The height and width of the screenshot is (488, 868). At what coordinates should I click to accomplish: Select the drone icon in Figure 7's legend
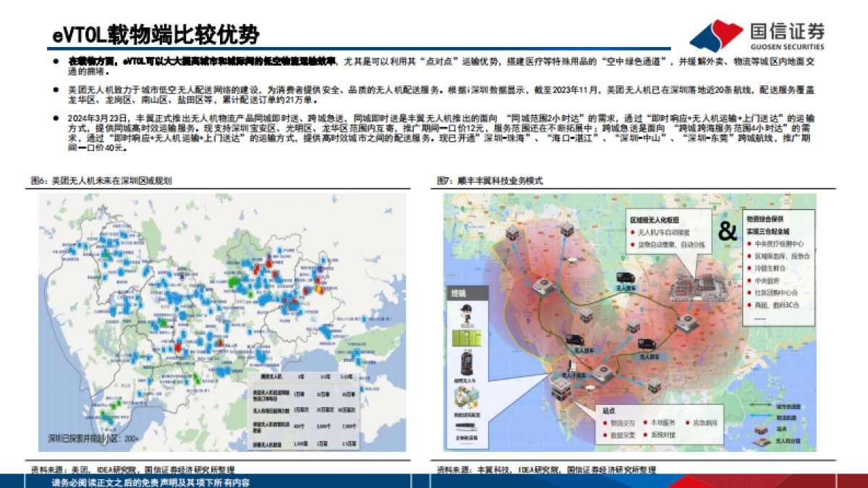(x=761, y=441)
